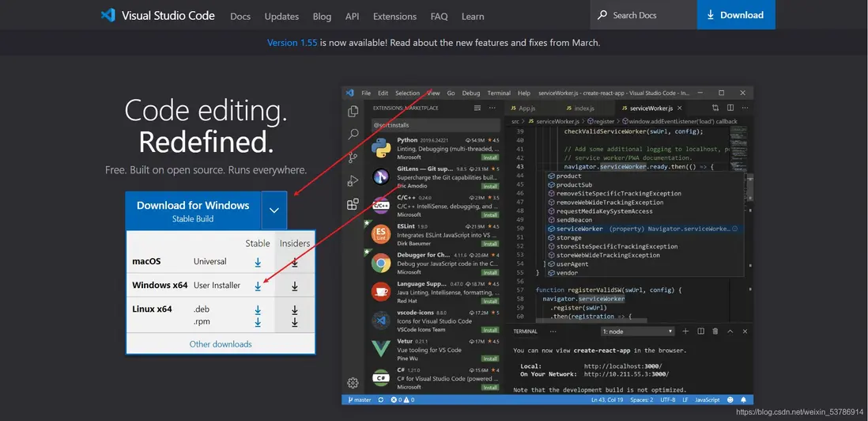Open the Go menu in the editor

[x=451, y=93]
